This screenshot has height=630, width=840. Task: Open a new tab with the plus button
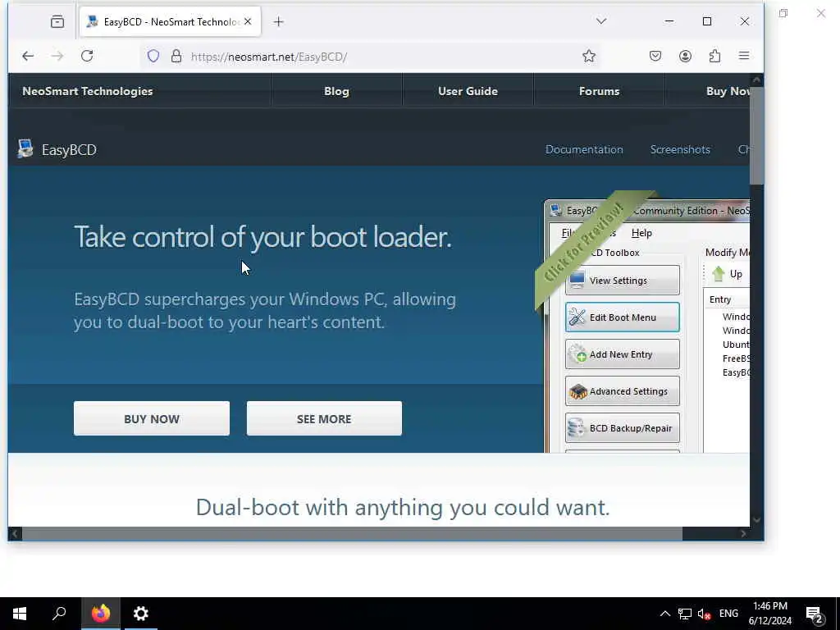[x=278, y=21]
